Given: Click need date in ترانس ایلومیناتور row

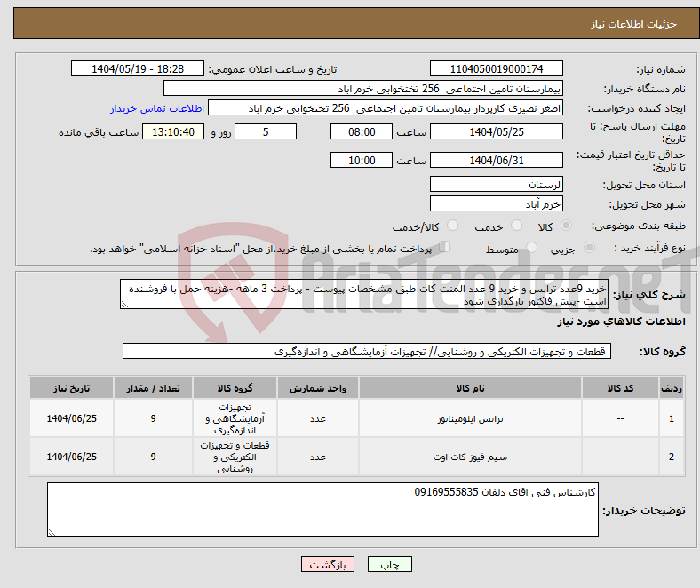Looking at the screenshot, I should [71, 418].
